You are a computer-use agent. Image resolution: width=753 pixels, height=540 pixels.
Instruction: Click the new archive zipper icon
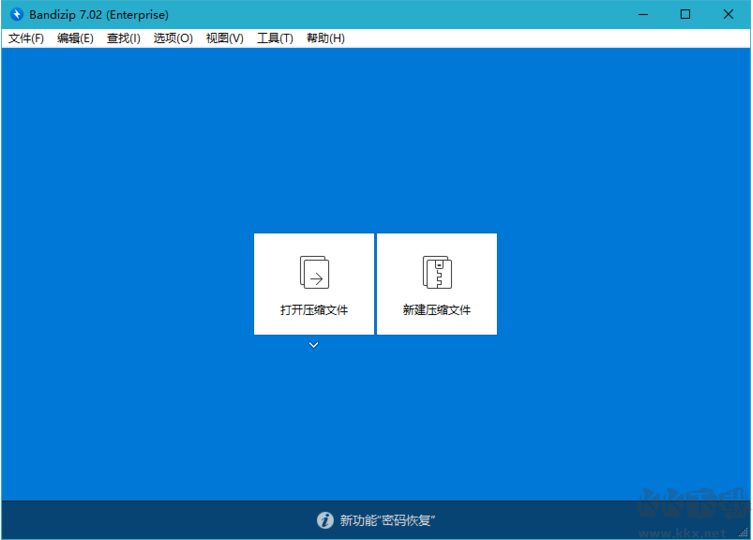[x=437, y=272]
